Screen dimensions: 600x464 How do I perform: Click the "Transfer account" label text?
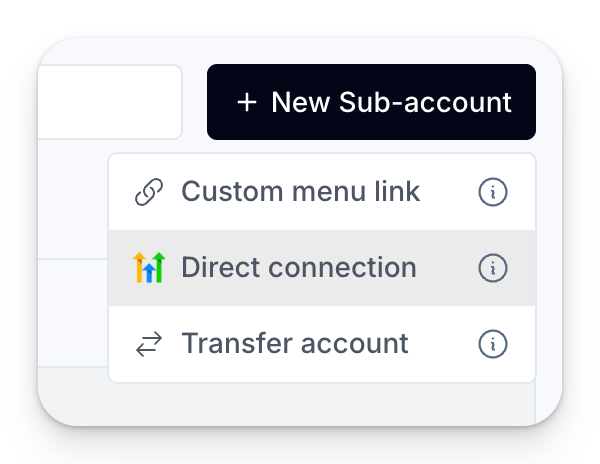click(x=294, y=344)
